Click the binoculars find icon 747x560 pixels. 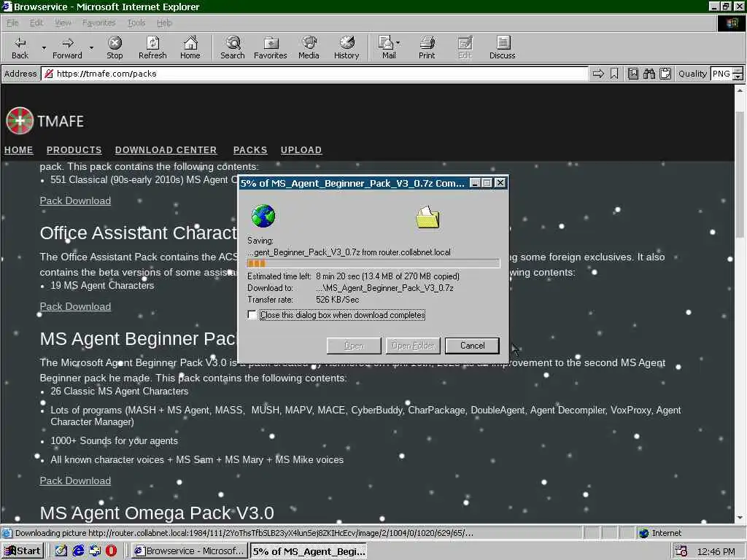tap(649, 74)
